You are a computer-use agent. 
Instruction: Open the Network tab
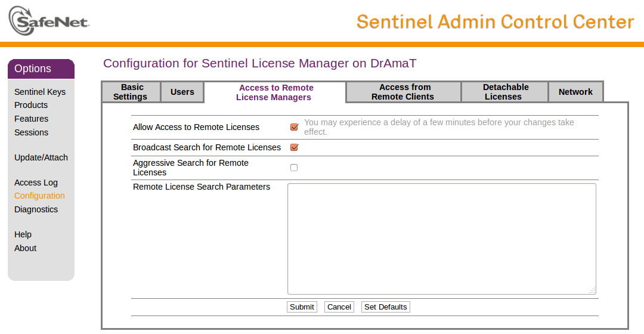click(575, 92)
